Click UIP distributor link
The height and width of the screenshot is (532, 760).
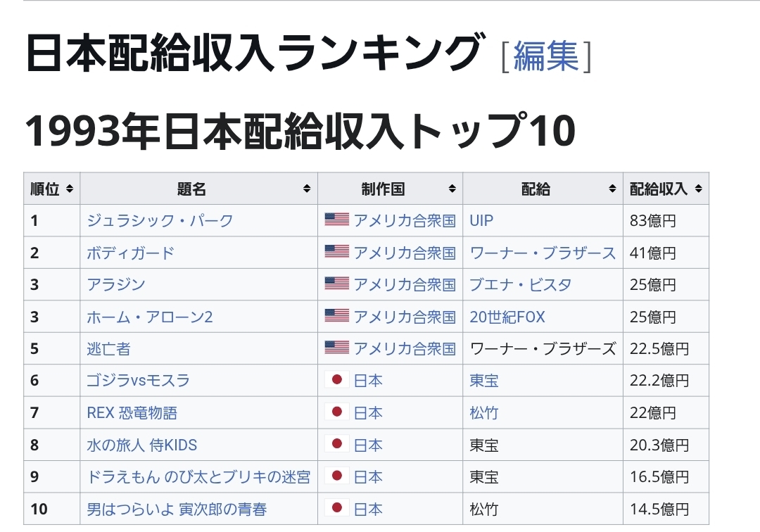tap(481, 220)
